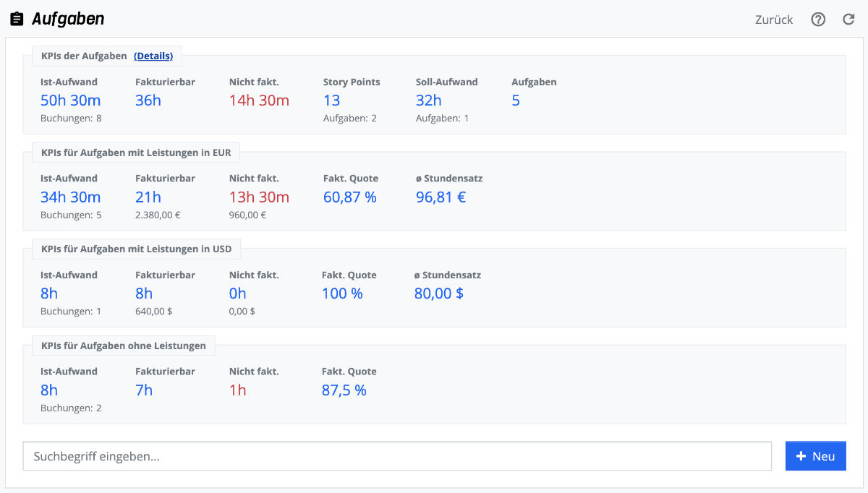Click the Buchungen: 8 subtext
The image size is (868, 493).
point(71,118)
